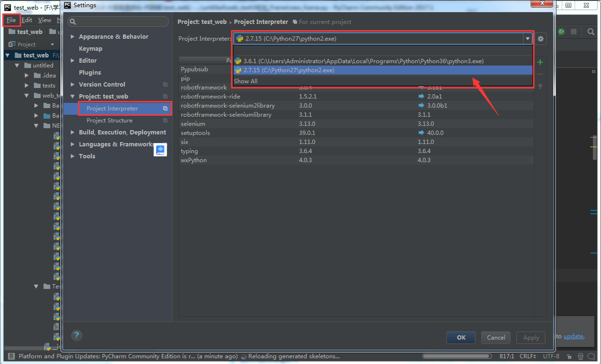
Task: Expand Appearance & Behavior settings category
Action: click(73, 37)
